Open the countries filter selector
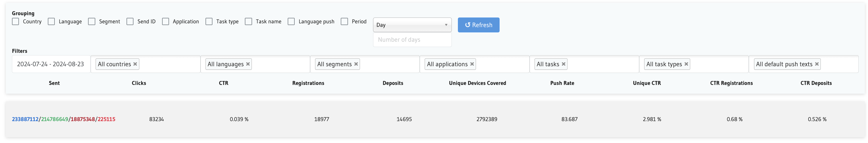 click(x=145, y=64)
